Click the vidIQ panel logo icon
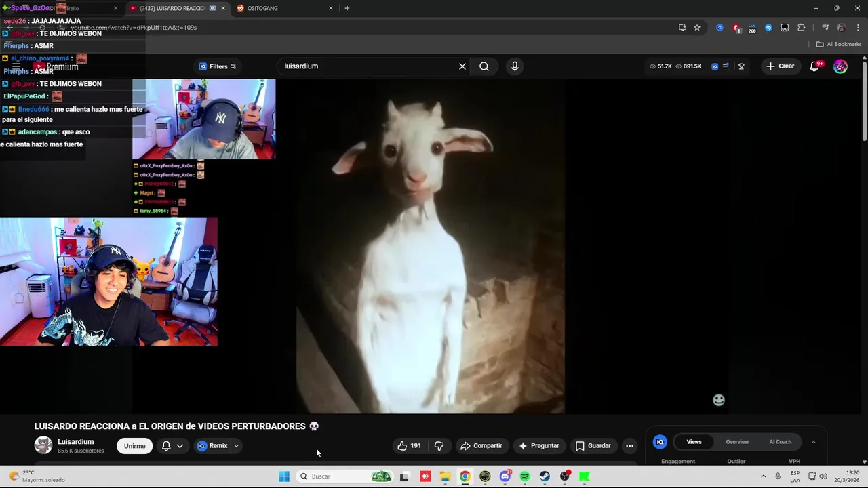Viewport: 868px width, 488px height. coord(660,442)
